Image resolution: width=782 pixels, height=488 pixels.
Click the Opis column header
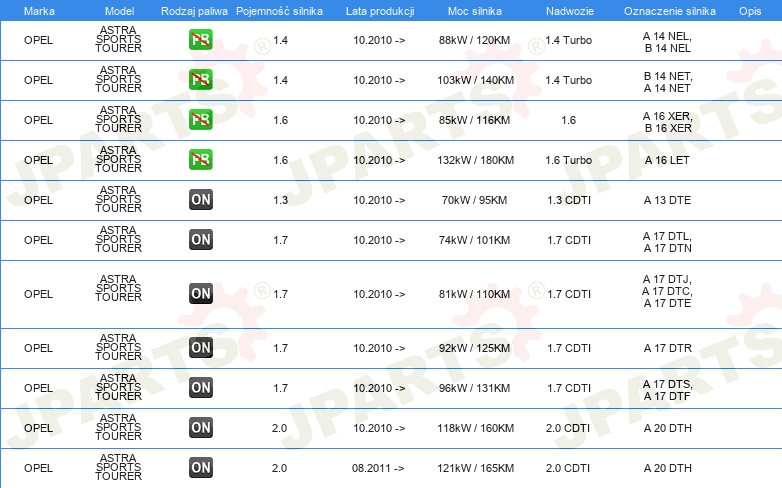[x=750, y=11]
